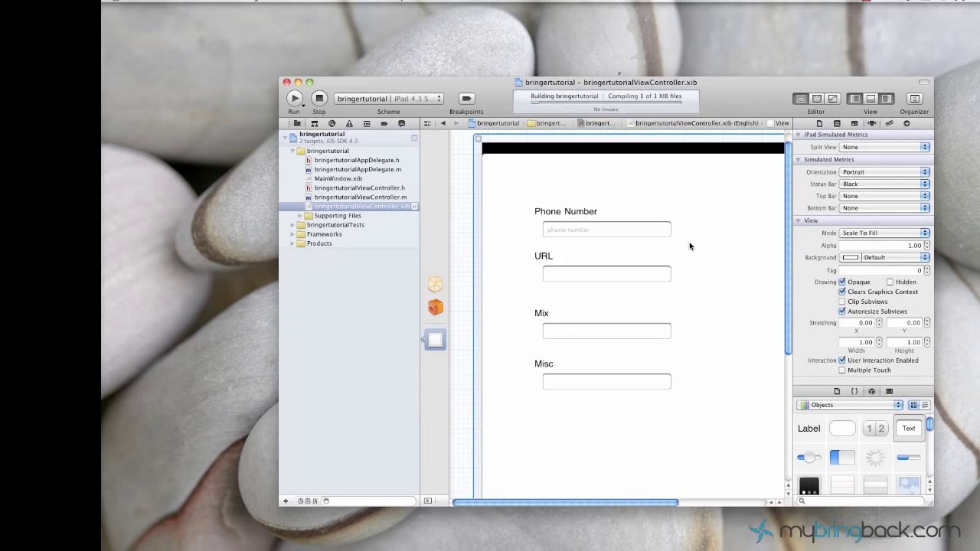Expand the Products folder
Image resolution: width=980 pixels, height=551 pixels.
tap(292, 243)
